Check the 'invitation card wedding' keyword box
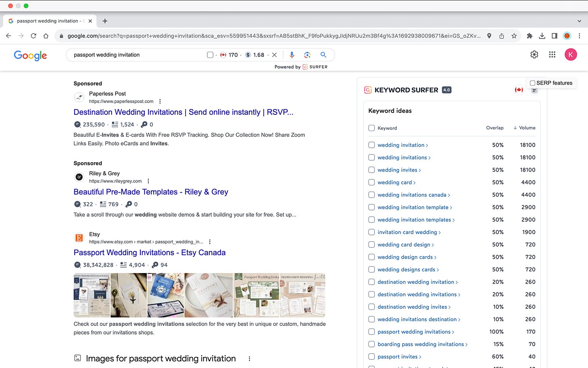 click(371, 232)
